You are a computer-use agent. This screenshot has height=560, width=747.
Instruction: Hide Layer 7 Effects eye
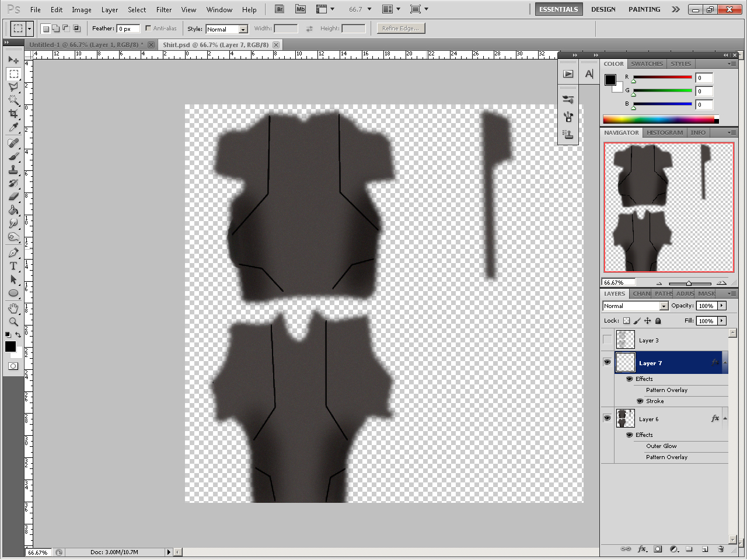(629, 379)
